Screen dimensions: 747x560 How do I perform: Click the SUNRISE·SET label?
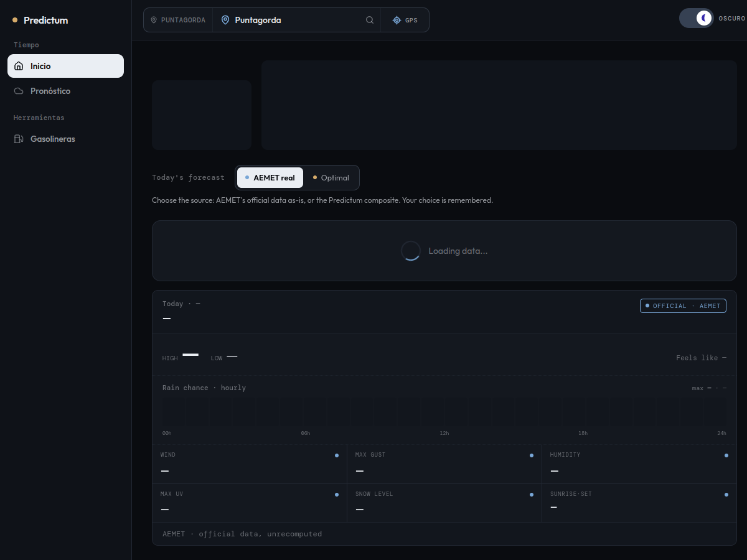click(571, 494)
